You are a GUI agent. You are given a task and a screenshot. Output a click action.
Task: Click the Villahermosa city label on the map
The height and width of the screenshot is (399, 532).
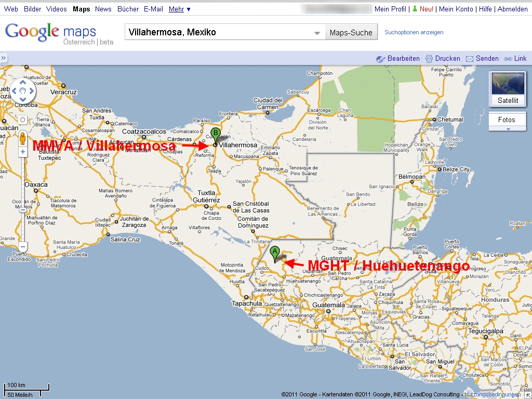[238, 145]
